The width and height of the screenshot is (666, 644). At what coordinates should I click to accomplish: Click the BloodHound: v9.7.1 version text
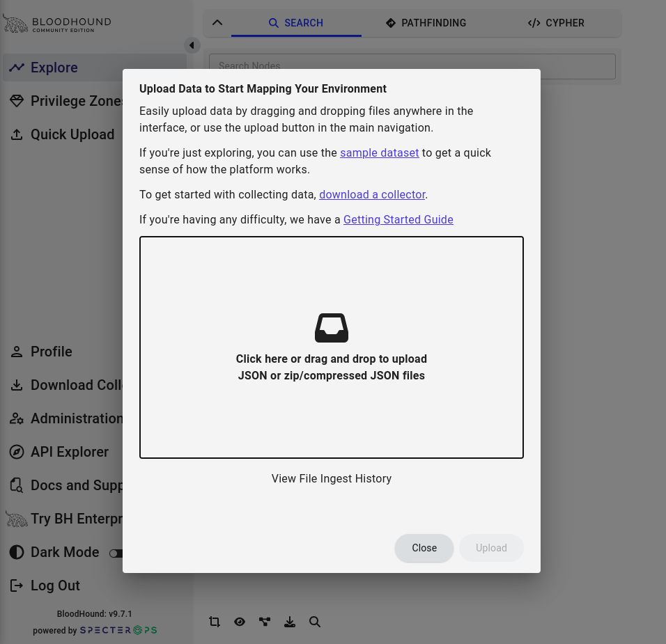[94, 614]
